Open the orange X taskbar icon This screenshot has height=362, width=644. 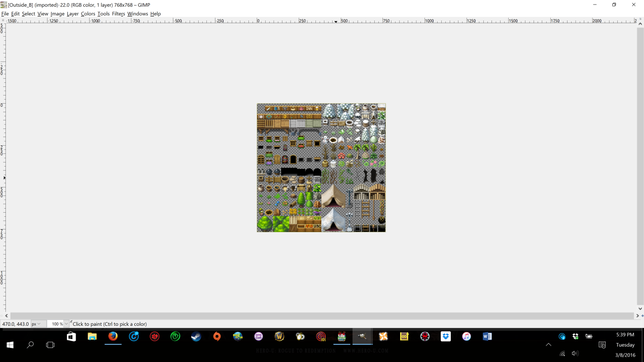pyautogui.click(x=383, y=337)
